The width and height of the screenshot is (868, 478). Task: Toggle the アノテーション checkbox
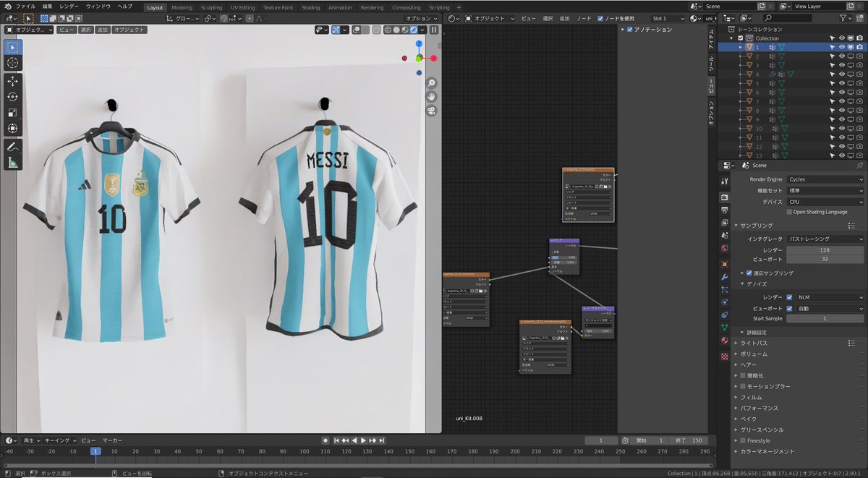click(x=631, y=30)
